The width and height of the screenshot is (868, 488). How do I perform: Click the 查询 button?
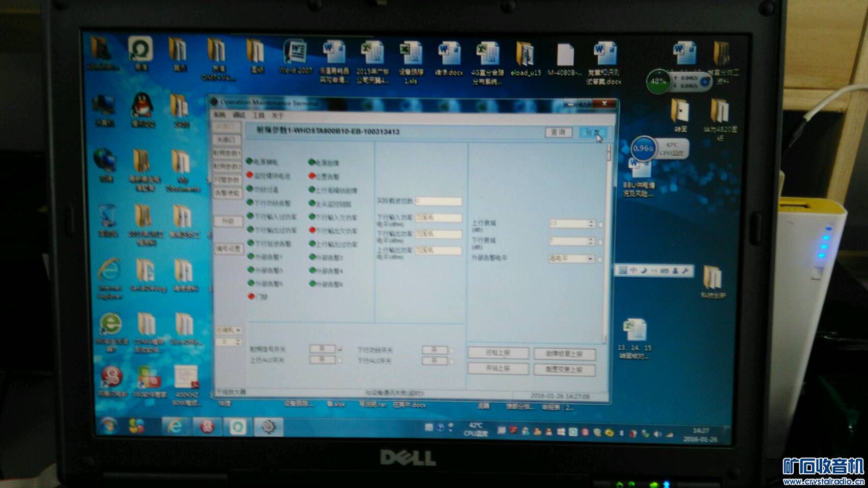coord(559,132)
